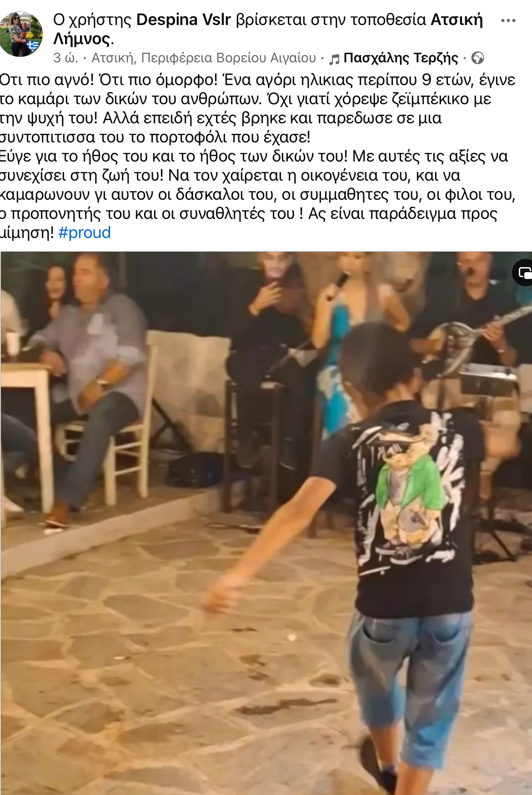532x795 pixels.
Task: Click the post text paragraph about the boy
Action: 258,156
